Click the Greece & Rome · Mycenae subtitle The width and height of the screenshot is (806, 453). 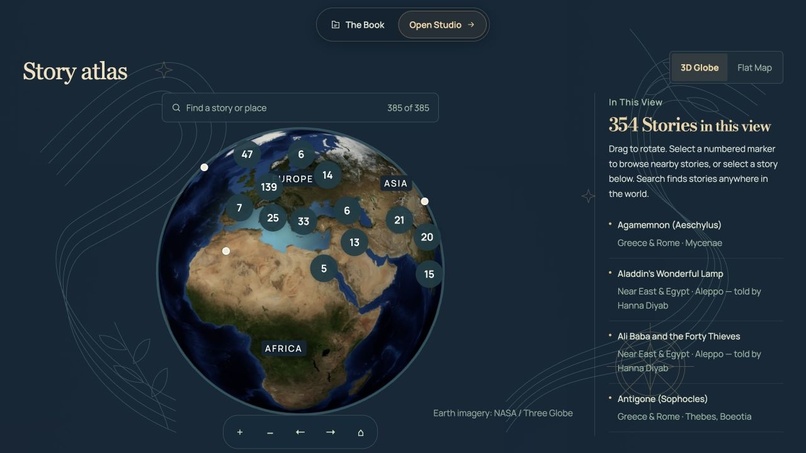point(669,243)
